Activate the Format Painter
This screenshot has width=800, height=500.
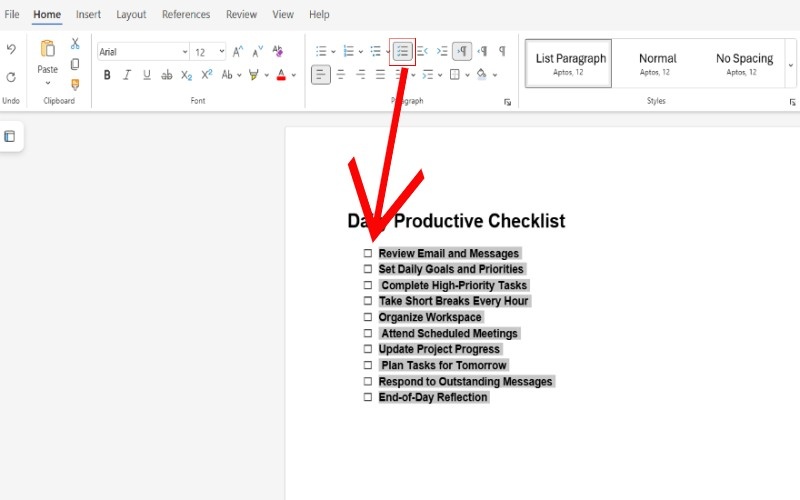(75, 84)
